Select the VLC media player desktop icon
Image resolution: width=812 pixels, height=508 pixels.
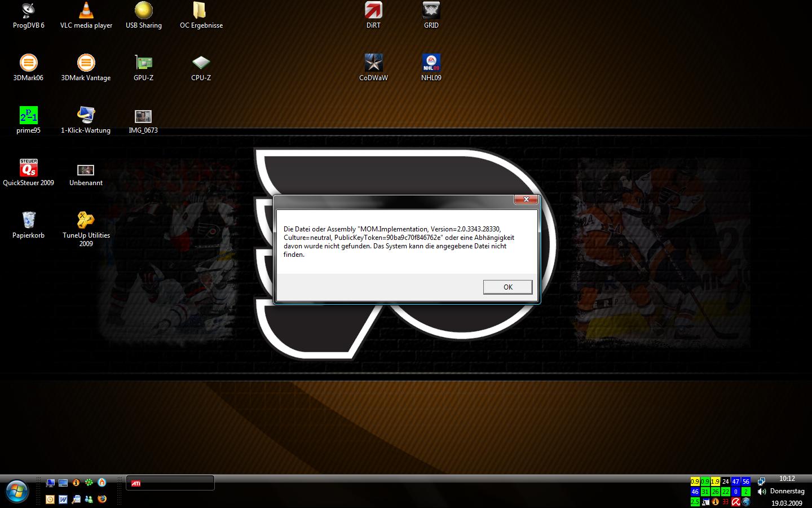pos(86,15)
